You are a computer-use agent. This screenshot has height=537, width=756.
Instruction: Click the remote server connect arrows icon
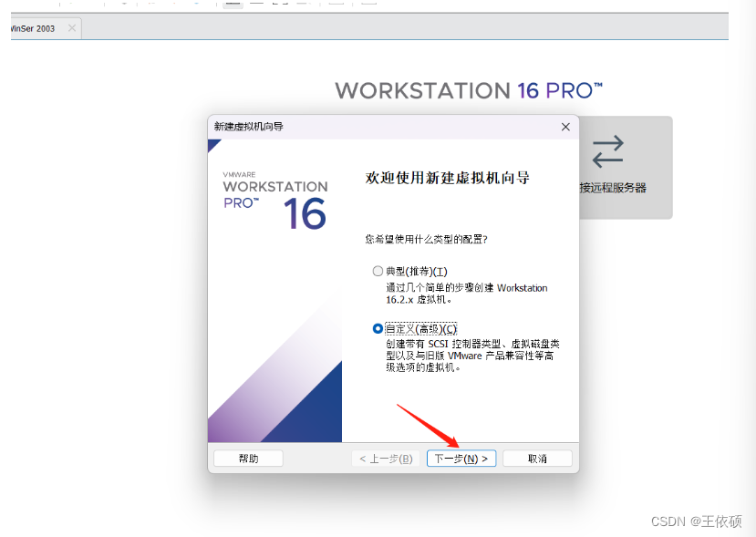pyautogui.click(x=608, y=151)
